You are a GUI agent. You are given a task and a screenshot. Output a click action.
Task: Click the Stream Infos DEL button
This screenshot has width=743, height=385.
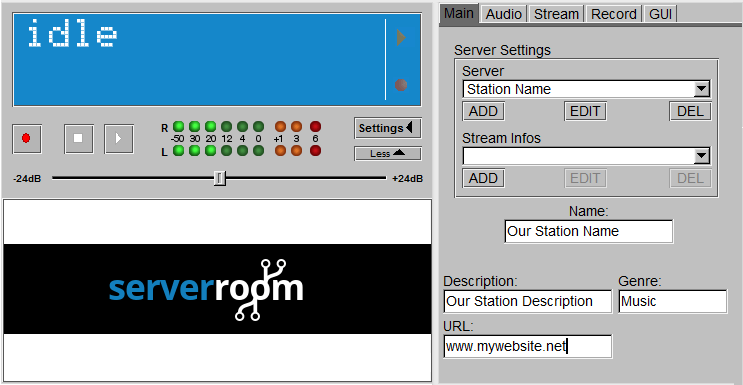(x=690, y=178)
